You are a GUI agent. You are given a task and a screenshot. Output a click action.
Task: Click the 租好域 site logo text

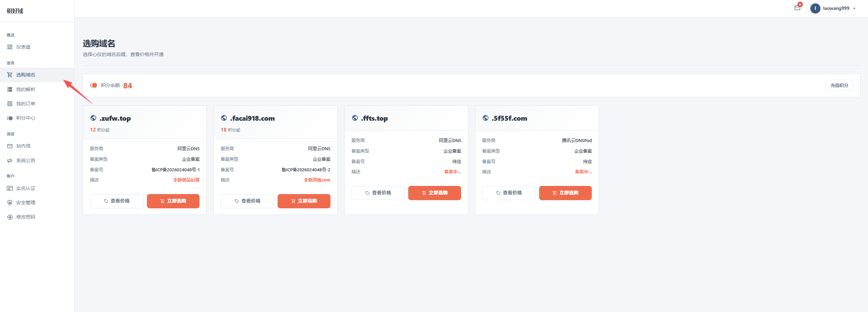[15, 11]
